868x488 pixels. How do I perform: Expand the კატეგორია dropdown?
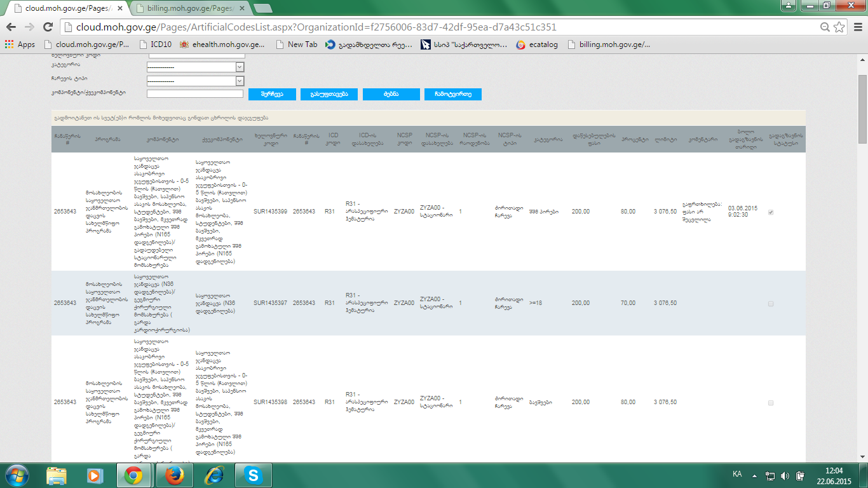click(240, 67)
